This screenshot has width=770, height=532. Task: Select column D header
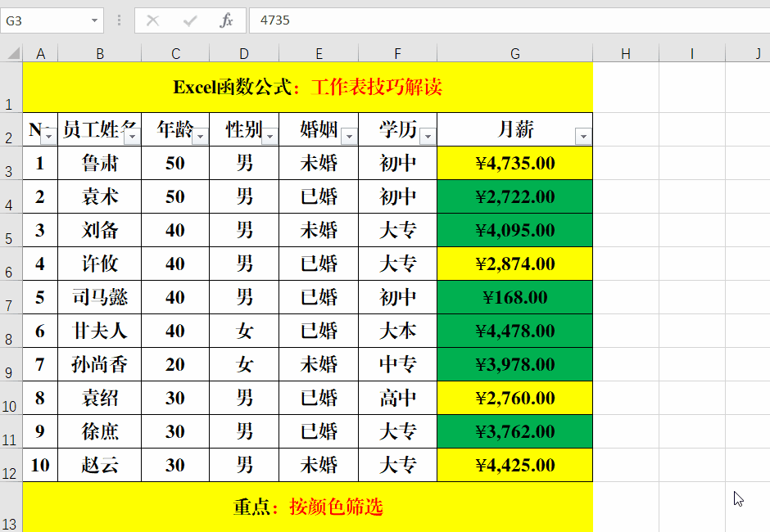[244, 53]
